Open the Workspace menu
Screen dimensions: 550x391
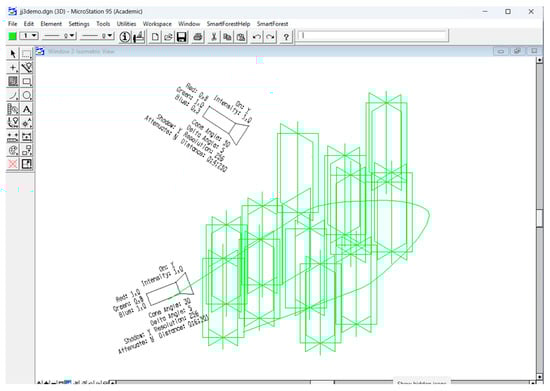point(157,24)
